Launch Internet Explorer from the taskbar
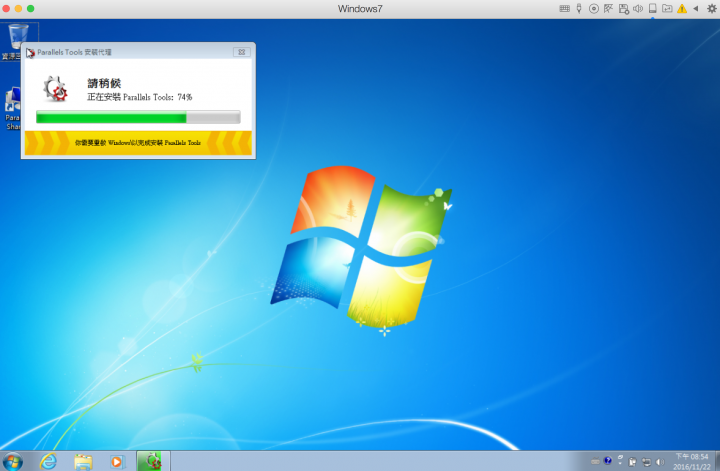The image size is (720, 471). [48, 461]
